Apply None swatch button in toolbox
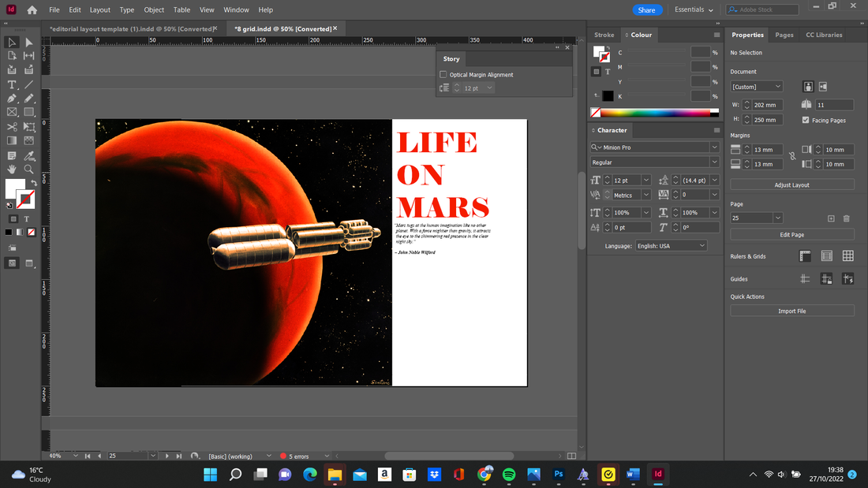 tap(32, 233)
